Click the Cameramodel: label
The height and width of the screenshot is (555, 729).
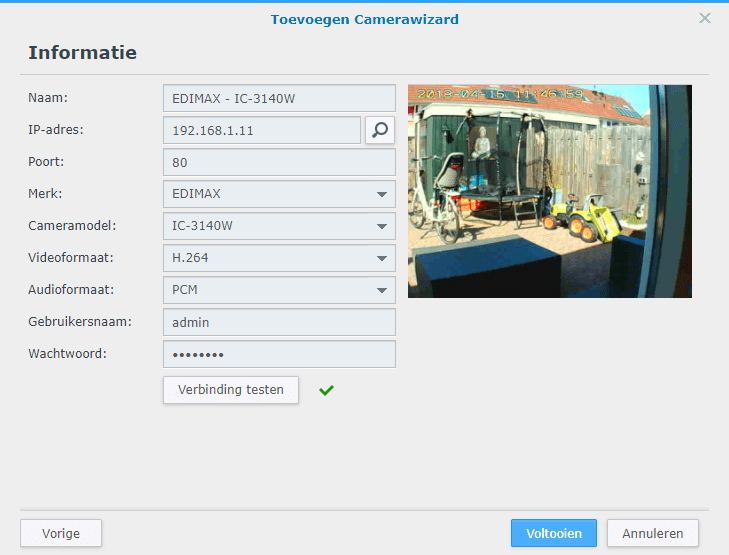click(72, 225)
